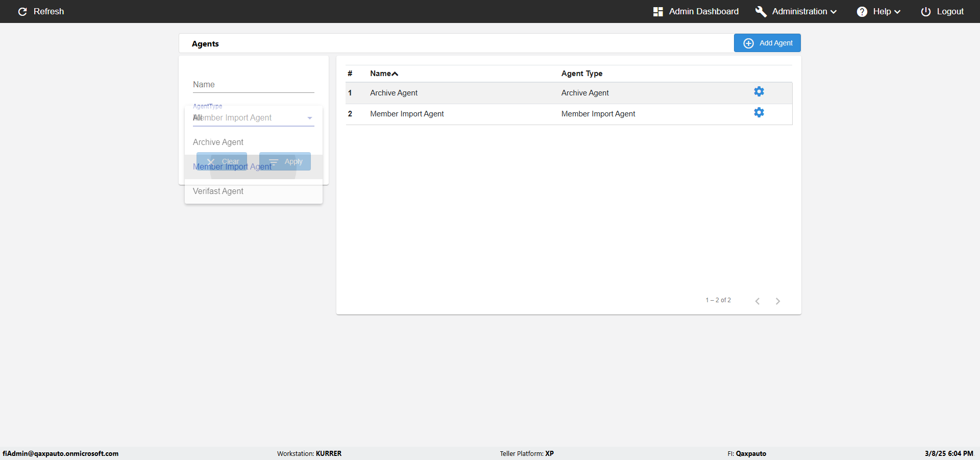The height and width of the screenshot is (460, 980).
Task: Open settings gear for Archive Agent row
Action: pyautogui.click(x=759, y=91)
